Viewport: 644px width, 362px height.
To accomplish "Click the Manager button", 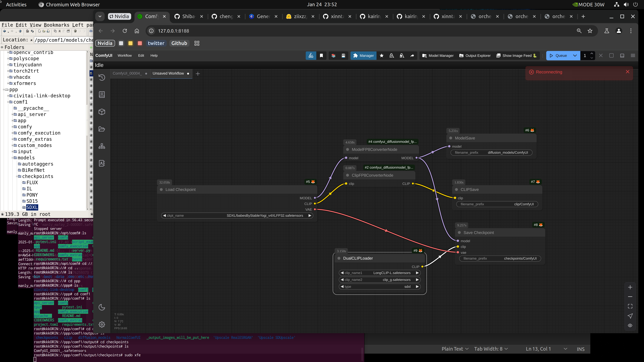I will 363,55.
